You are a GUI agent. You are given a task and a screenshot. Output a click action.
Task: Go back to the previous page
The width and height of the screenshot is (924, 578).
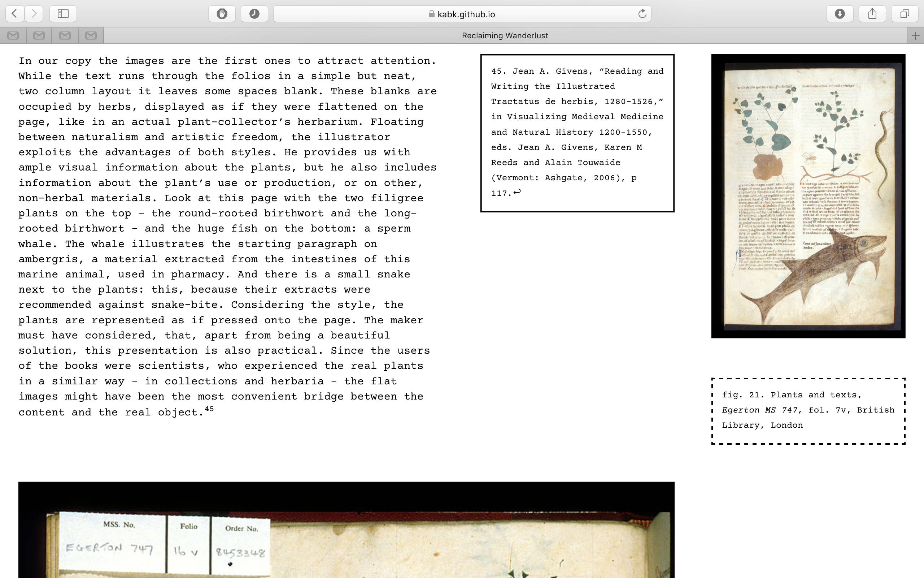coord(15,14)
